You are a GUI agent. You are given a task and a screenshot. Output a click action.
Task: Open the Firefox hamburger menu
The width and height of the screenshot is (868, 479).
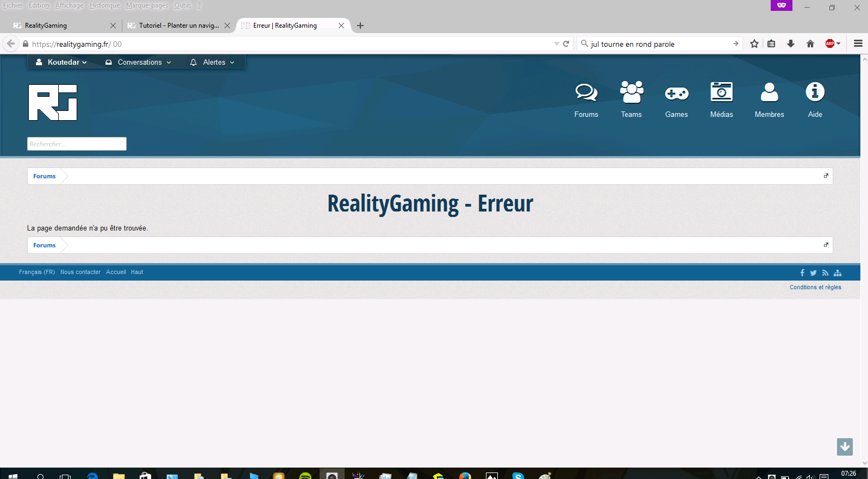[x=858, y=43]
